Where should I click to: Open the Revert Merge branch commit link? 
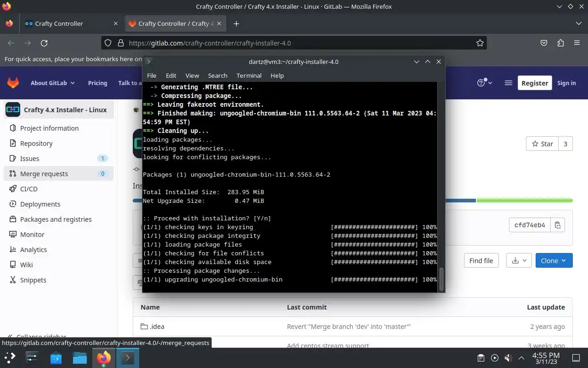tap(349, 326)
